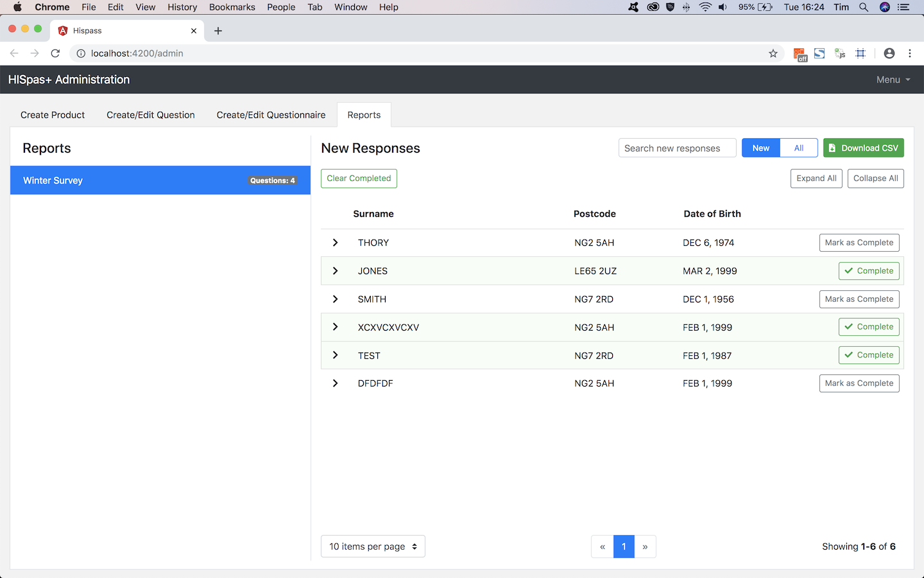Open the Create Product tab

[x=53, y=115]
